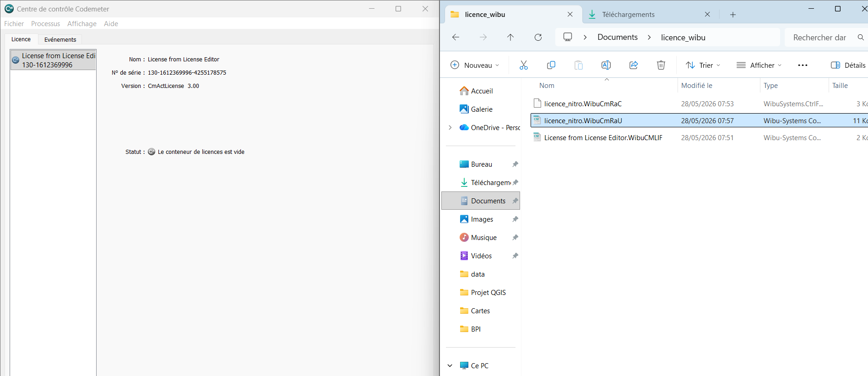Click the status icon next to Statut

152,152
